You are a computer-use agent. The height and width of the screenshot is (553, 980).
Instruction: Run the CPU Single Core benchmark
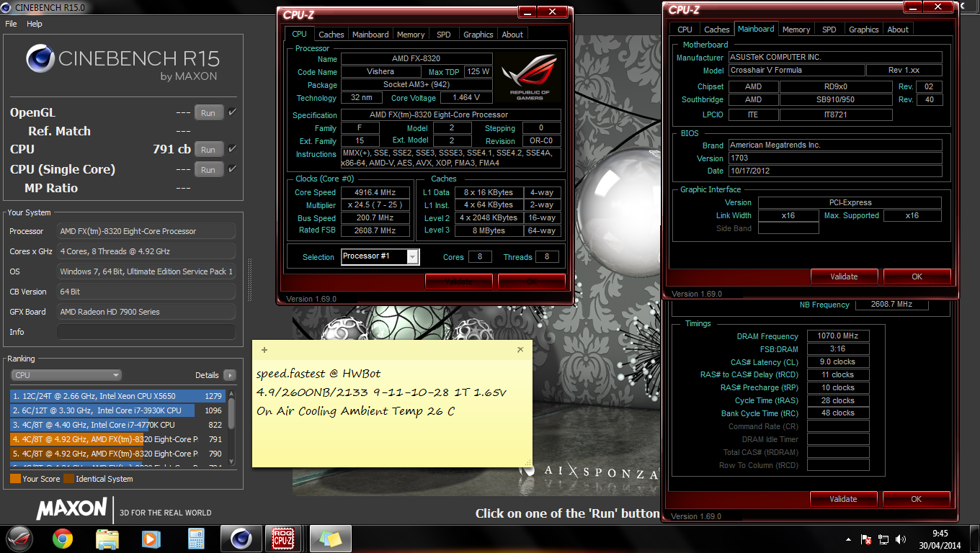click(x=208, y=169)
